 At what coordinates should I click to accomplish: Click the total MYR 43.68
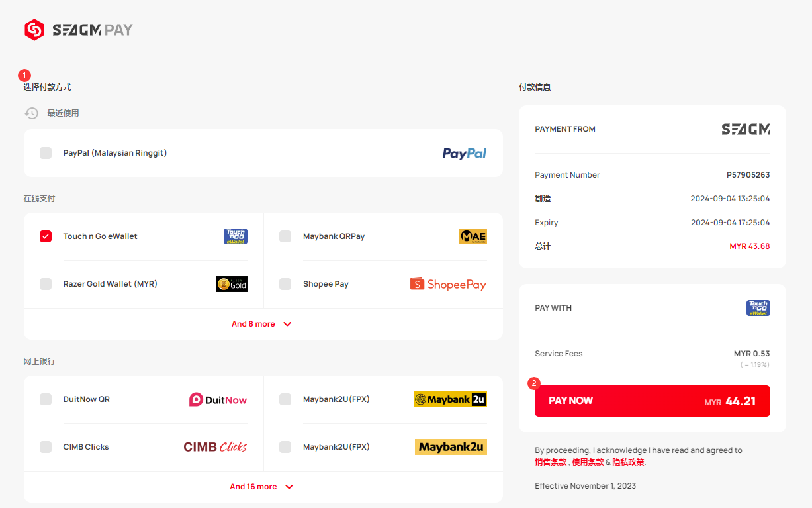750,246
